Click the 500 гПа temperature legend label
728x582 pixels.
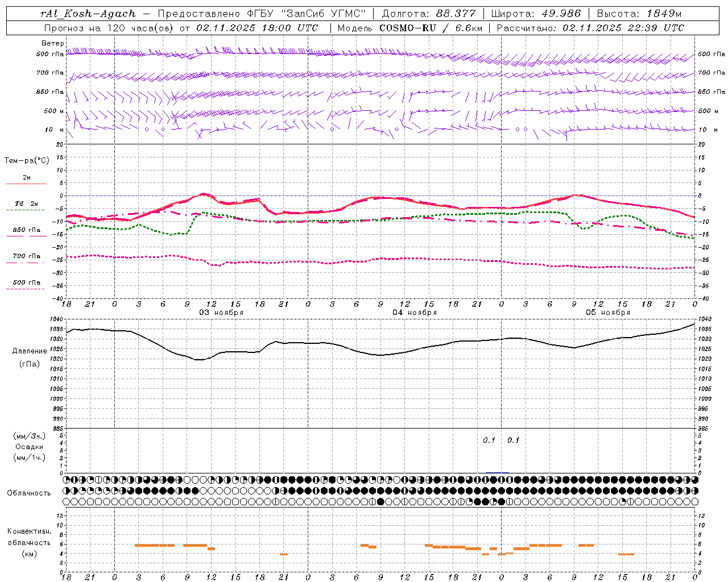(27, 282)
